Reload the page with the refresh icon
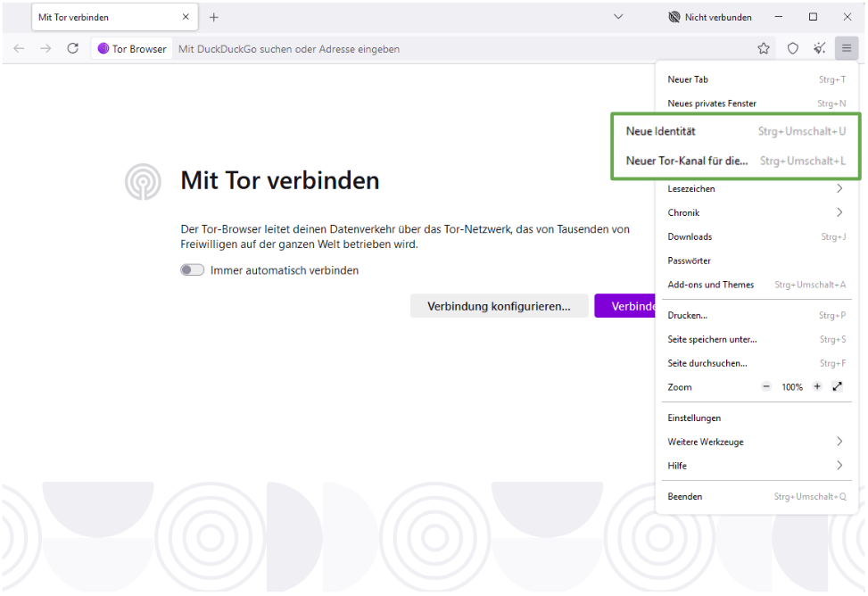The height and width of the screenshot is (596, 868). 73,48
